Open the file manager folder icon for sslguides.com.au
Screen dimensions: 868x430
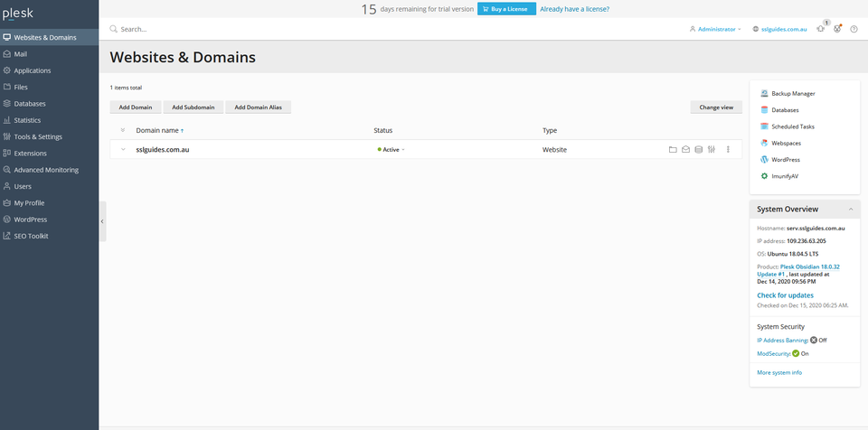point(673,149)
